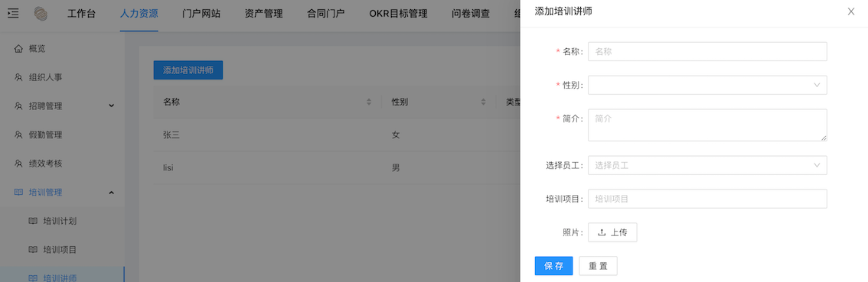Click the 重置 button

pyautogui.click(x=598, y=266)
